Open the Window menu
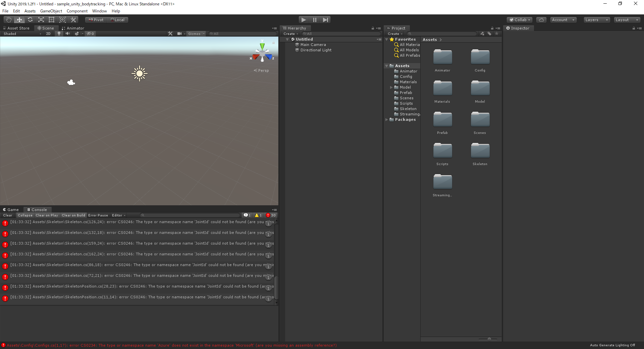 click(x=100, y=11)
